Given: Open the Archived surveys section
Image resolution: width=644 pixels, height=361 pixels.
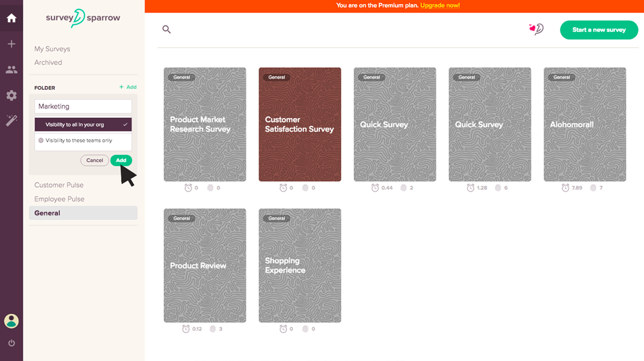Looking at the screenshot, I should [x=48, y=62].
